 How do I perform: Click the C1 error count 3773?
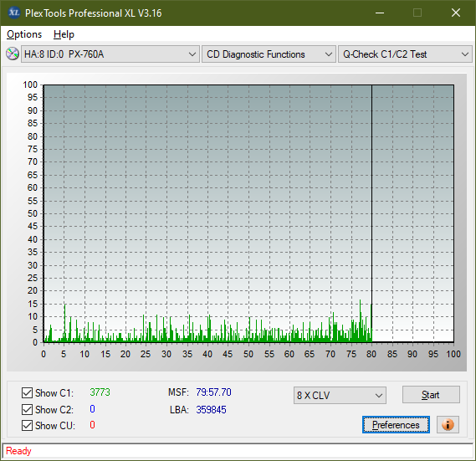[x=100, y=392]
